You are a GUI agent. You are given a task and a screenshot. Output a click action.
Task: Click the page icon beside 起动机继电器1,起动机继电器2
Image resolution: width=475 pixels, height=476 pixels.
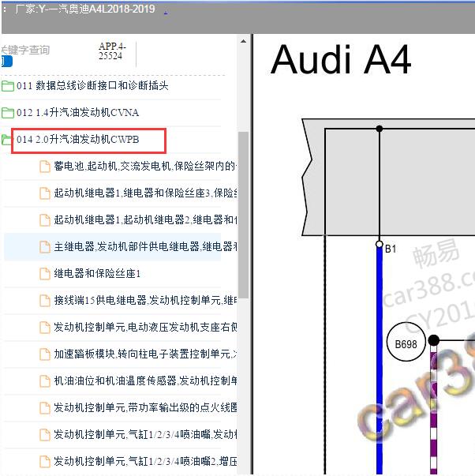click(45, 219)
